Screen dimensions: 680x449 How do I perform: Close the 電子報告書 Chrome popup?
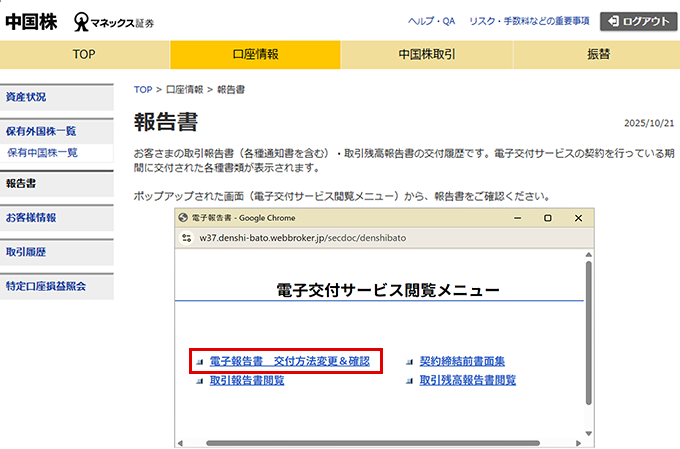coord(578,218)
